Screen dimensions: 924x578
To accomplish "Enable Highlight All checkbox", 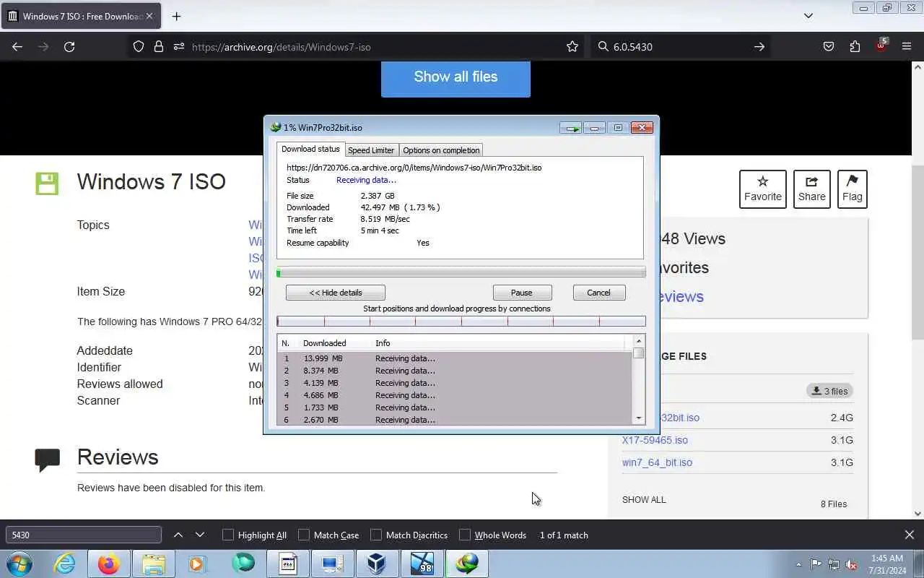I will click(228, 535).
